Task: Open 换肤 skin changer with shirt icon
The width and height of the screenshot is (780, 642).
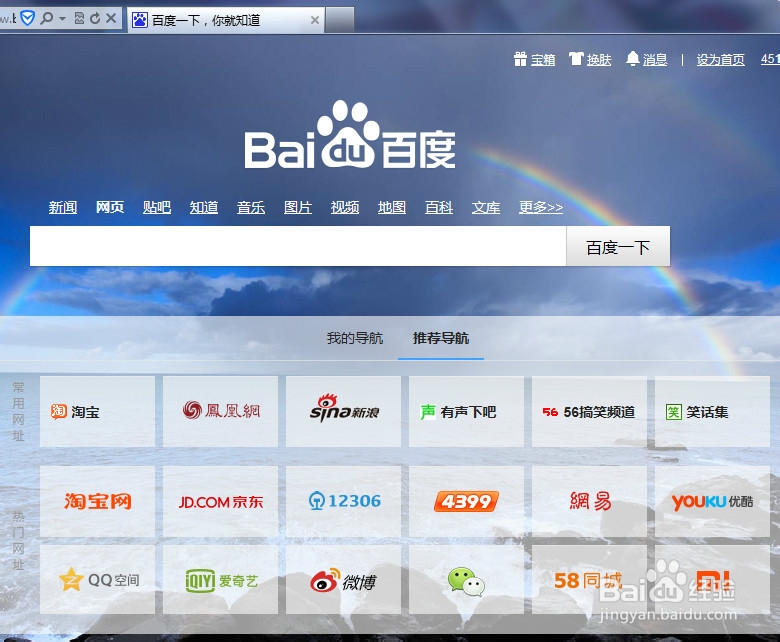Action: [590, 60]
